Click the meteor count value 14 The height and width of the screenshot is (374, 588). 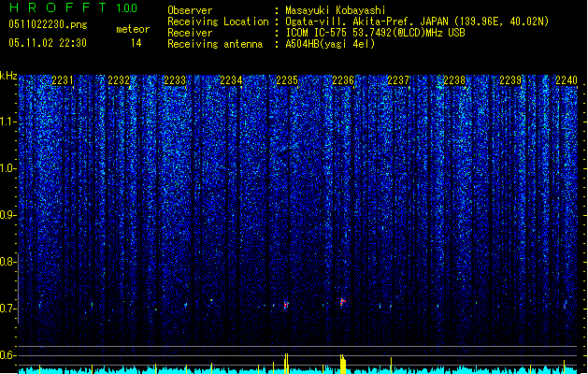[x=136, y=43]
